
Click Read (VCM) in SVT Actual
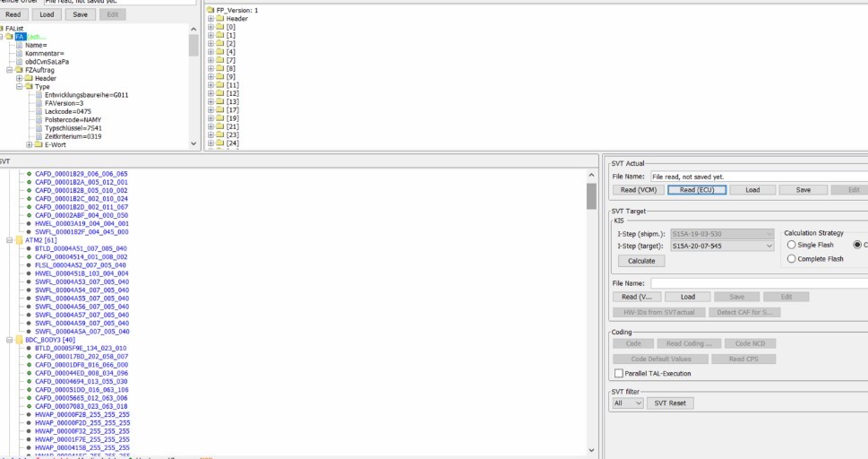pyautogui.click(x=639, y=189)
